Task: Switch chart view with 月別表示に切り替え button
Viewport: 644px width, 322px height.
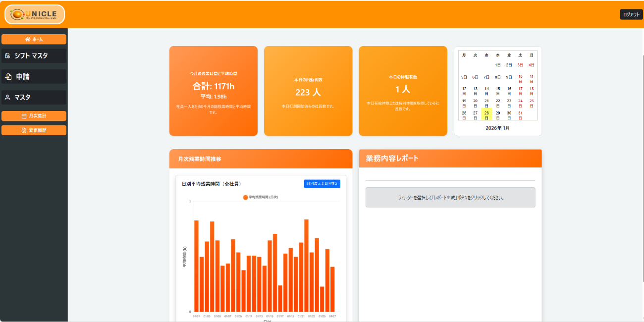Action: [322, 183]
